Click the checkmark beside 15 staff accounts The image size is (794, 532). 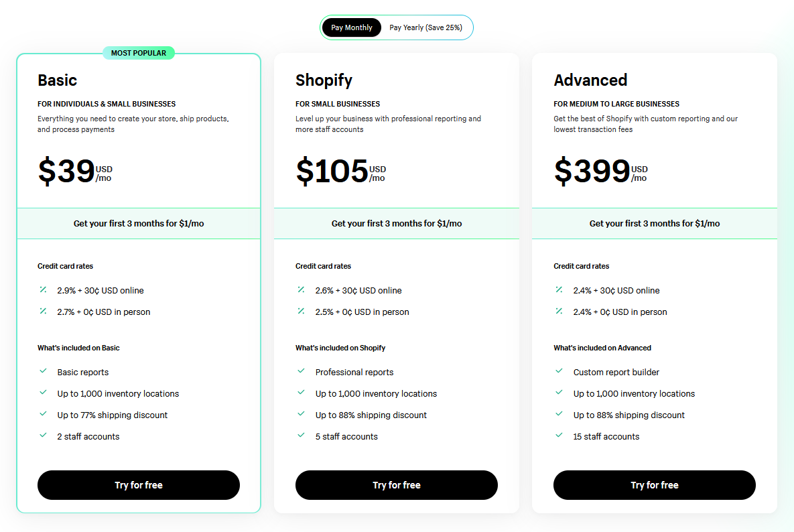tap(559, 436)
